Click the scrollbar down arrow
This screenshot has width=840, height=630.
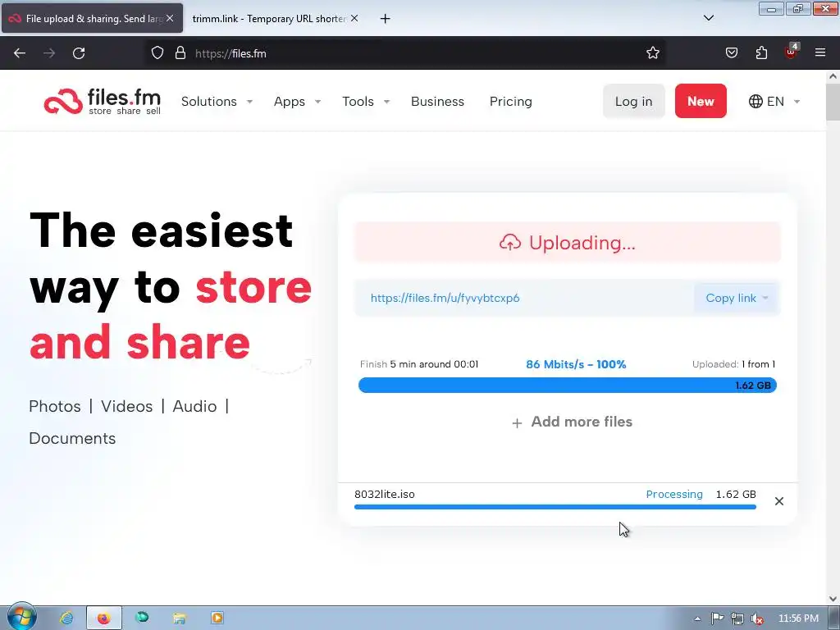coord(833,599)
